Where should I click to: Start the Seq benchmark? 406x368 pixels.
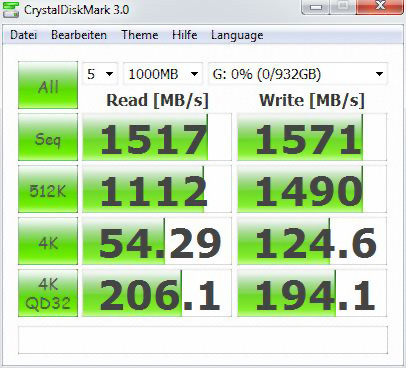point(48,137)
